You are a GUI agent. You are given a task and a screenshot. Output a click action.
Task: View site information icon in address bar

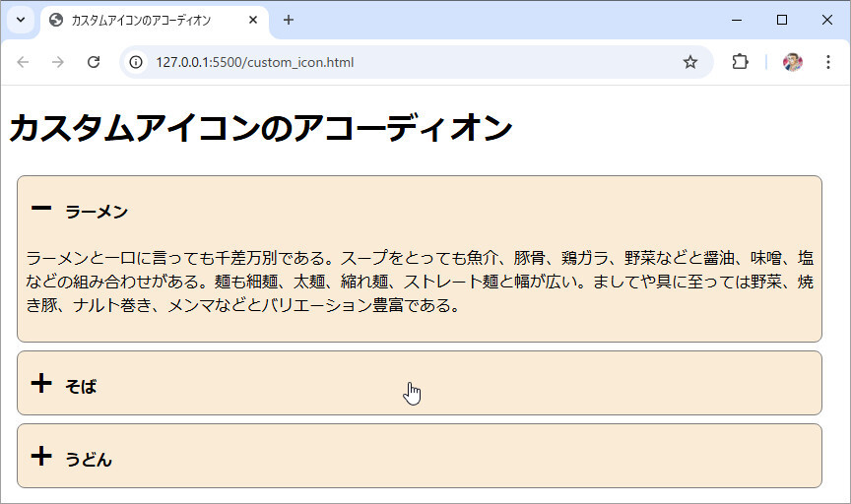(137, 62)
